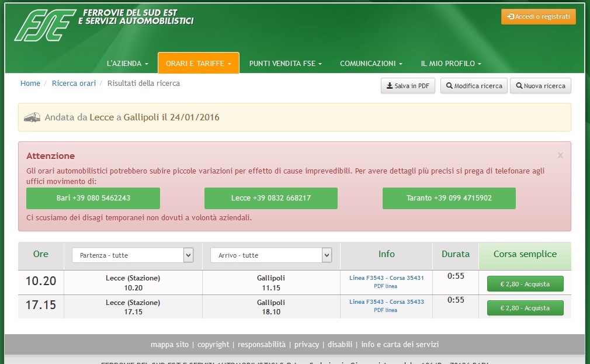Open the L'AZIENDA menu
The image size is (590, 364).
(x=127, y=64)
